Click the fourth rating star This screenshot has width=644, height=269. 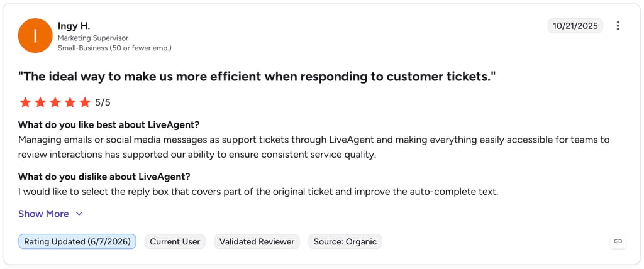pos(70,102)
